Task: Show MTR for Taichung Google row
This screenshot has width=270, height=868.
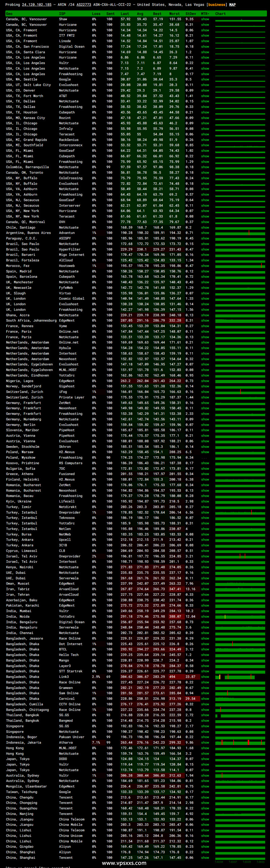Action: pyautogui.click(x=205, y=792)
